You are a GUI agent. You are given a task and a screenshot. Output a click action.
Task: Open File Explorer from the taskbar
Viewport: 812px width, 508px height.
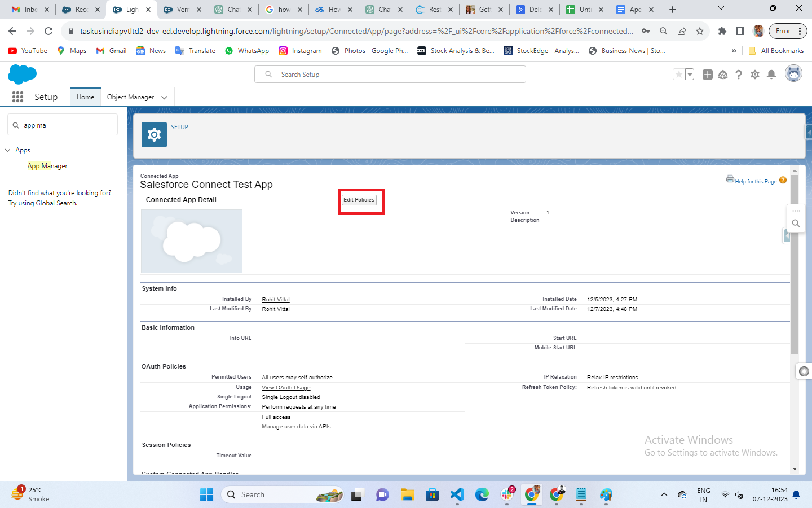(407, 495)
